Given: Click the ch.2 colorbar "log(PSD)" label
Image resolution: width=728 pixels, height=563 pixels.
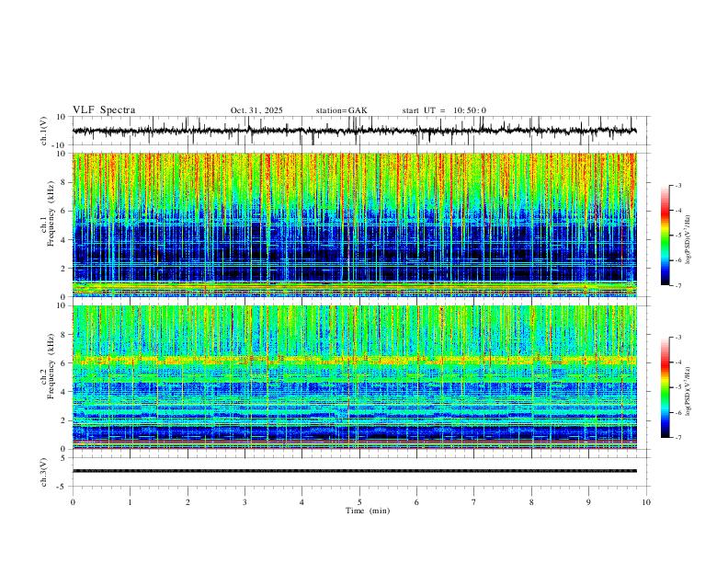Looking at the screenshot, I should click(688, 391).
